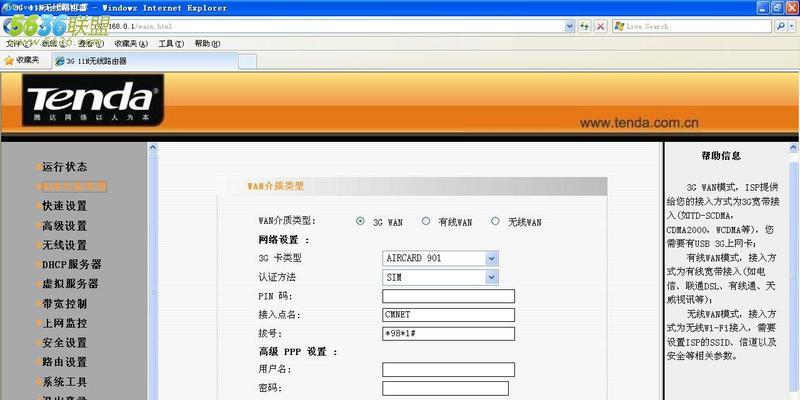Select the 有线WAN radio button
The image size is (800, 400).
(x=426, y=221)
